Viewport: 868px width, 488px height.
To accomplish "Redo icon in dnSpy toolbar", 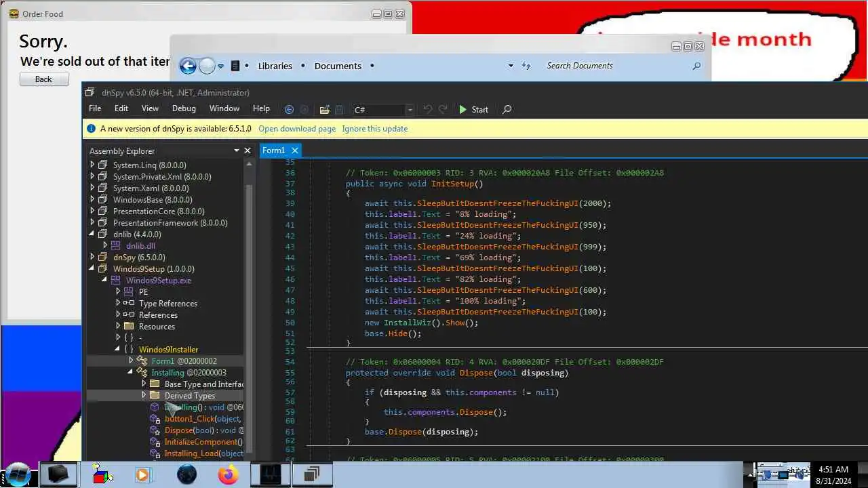I will click(443, 109).
